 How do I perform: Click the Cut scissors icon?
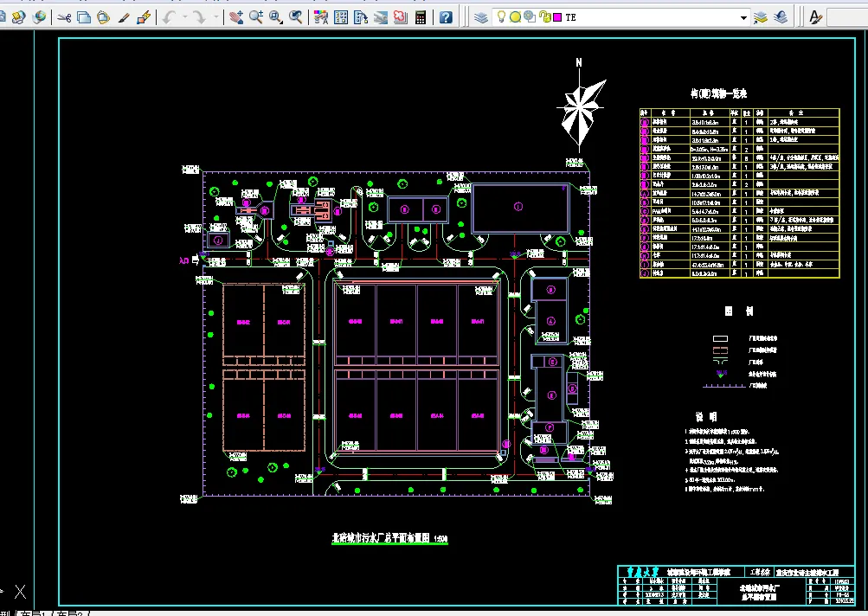pos(64,17)
